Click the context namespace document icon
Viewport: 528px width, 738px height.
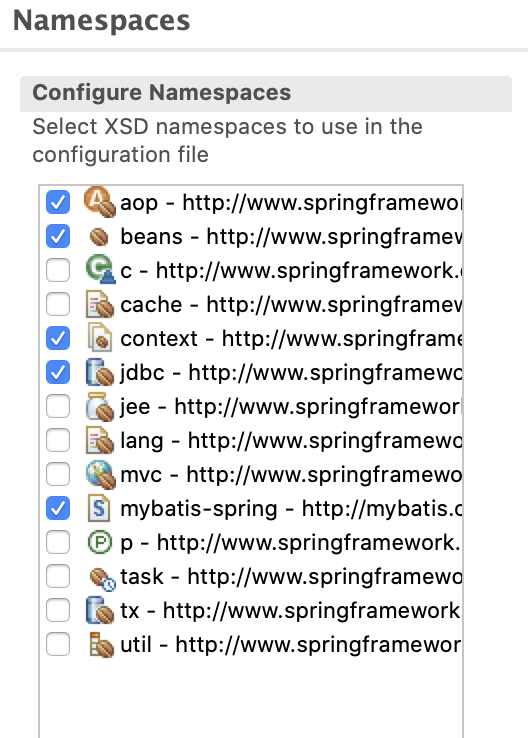(100, 338)
